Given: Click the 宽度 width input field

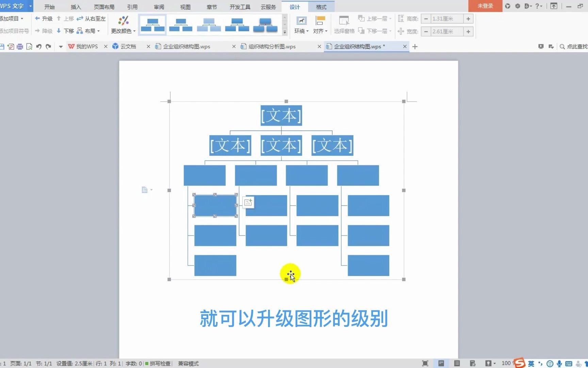Looking at the screenshot, I should 447,31.
